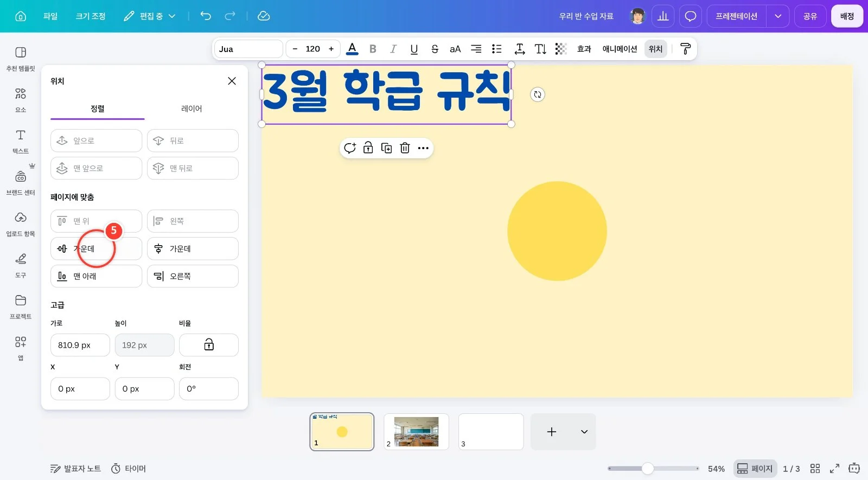Viewport: 868px width, 480px height.
Task: Choose the text color icon
Action: 352,49
